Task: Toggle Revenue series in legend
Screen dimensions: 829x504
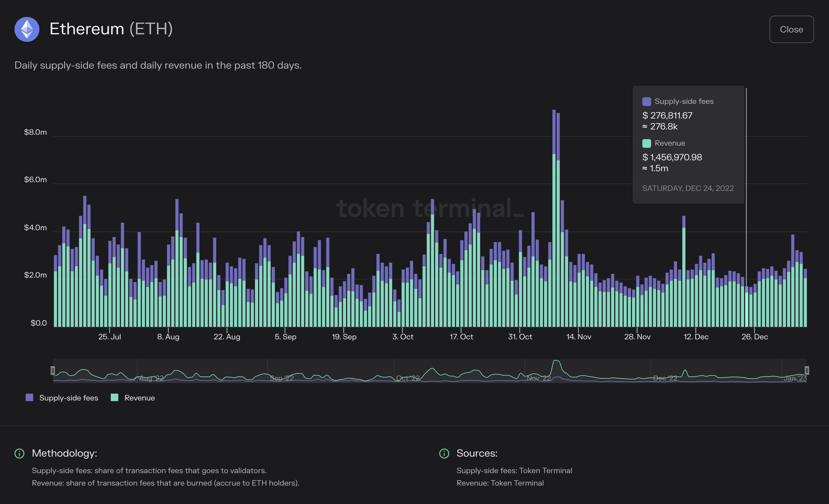Action: 139,398
